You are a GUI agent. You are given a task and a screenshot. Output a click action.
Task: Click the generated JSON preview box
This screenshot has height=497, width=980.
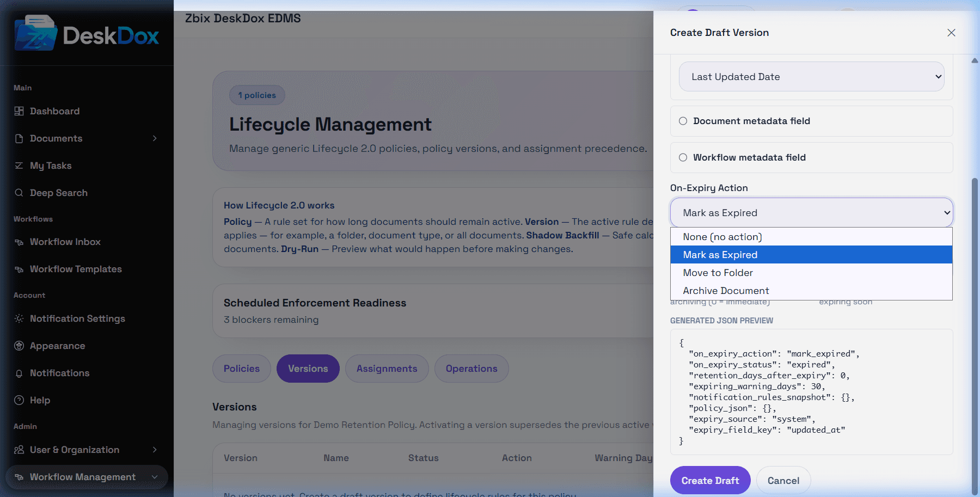[x=811, y=392]
